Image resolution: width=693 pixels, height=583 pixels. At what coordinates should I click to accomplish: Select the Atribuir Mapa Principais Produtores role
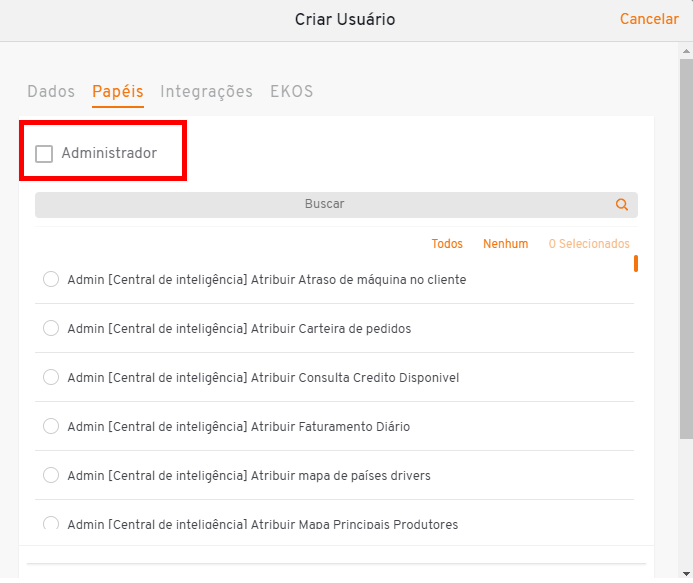pos(51,523)
